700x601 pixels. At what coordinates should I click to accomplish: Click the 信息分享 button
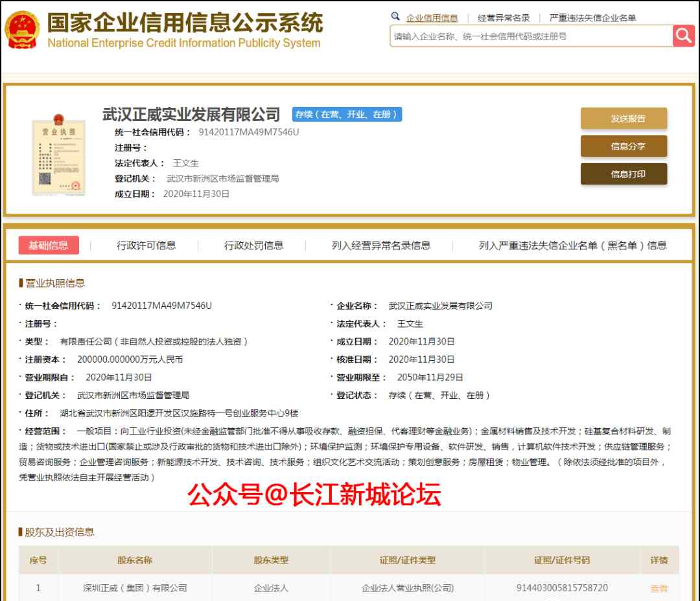[624, 146]
